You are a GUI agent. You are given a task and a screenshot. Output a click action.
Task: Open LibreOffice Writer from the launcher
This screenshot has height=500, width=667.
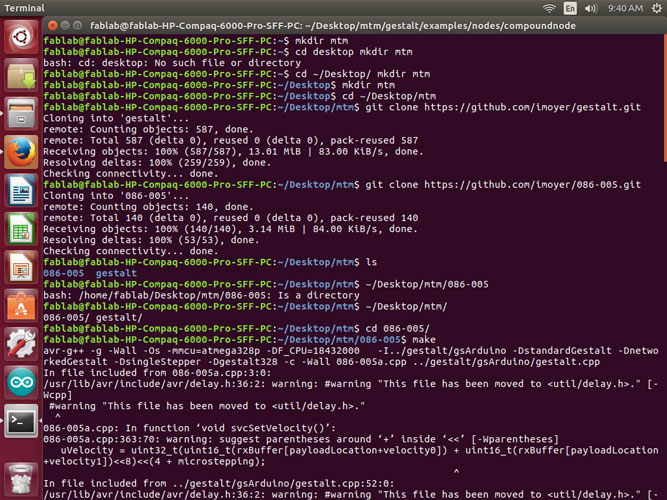click(21, 191)
